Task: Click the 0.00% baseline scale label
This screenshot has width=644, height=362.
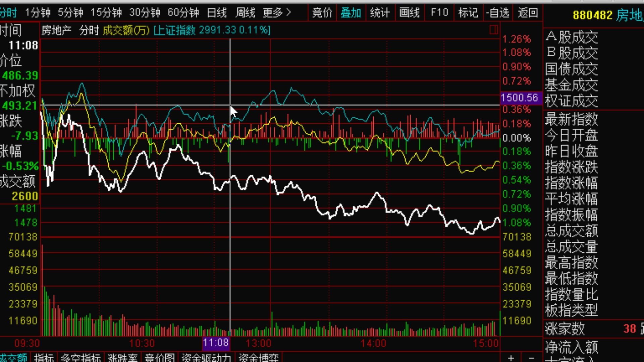Action: pyautogui.click(x=517, y=138)
